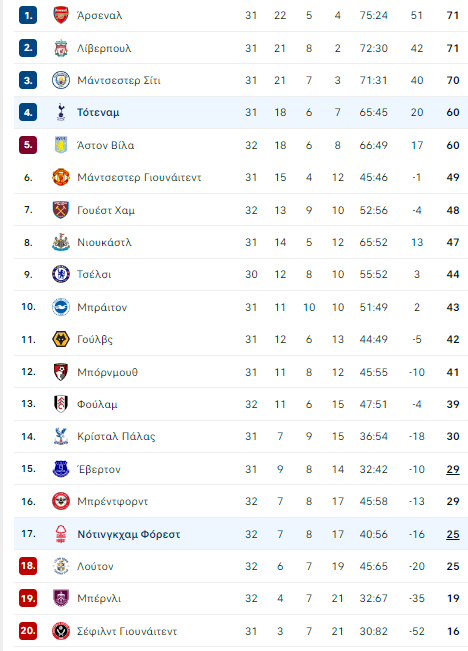The height and width of the screenshot is (651, 468).
Task: Click the Liverpool club crest
Action: [61, 48]
